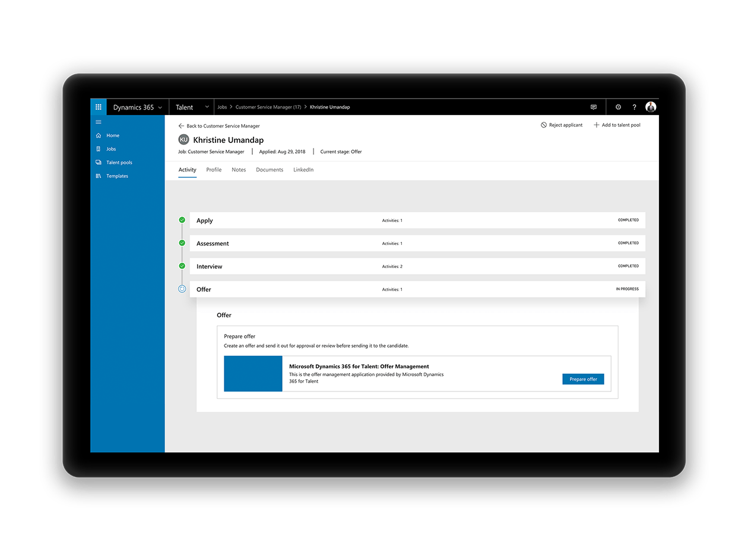Click the Jobs breadcrumb link
Screen dimensions: 748x560
222,107
